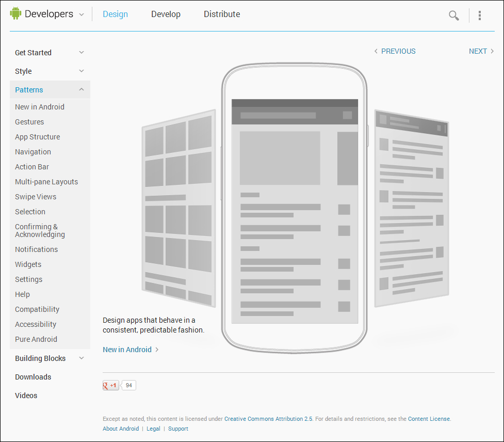
Task: Open App Structure sidebar item
Action: (x=37, y=137)
